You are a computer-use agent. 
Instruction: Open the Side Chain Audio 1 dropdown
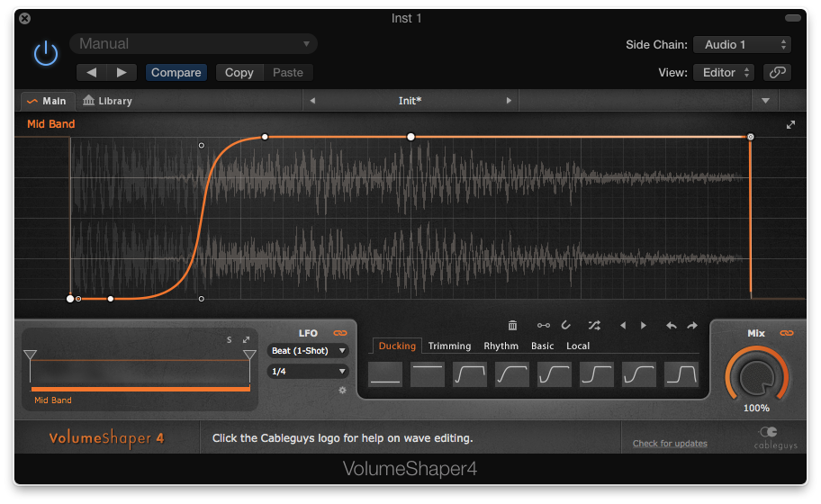[x=742, y=44]
